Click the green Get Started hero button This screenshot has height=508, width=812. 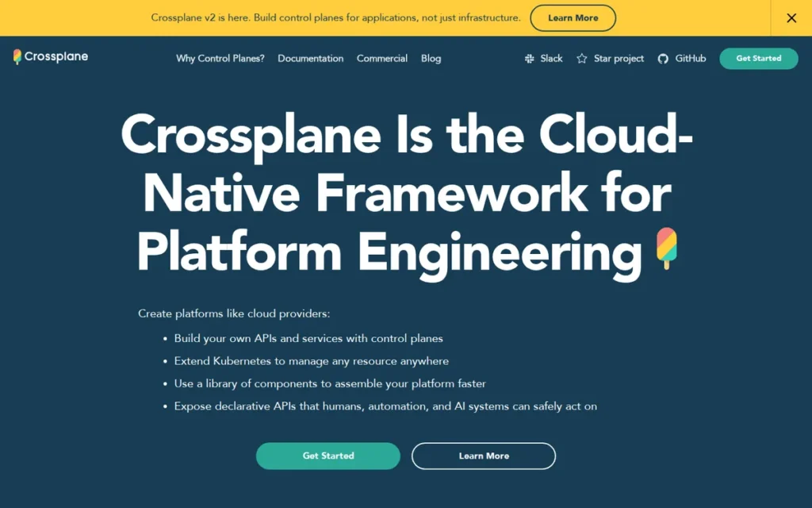[327, 456]
